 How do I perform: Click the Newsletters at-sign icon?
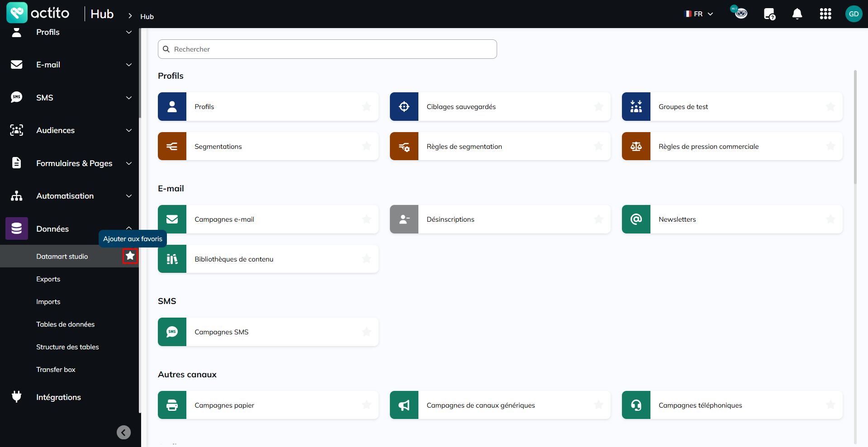pos(636,219)
